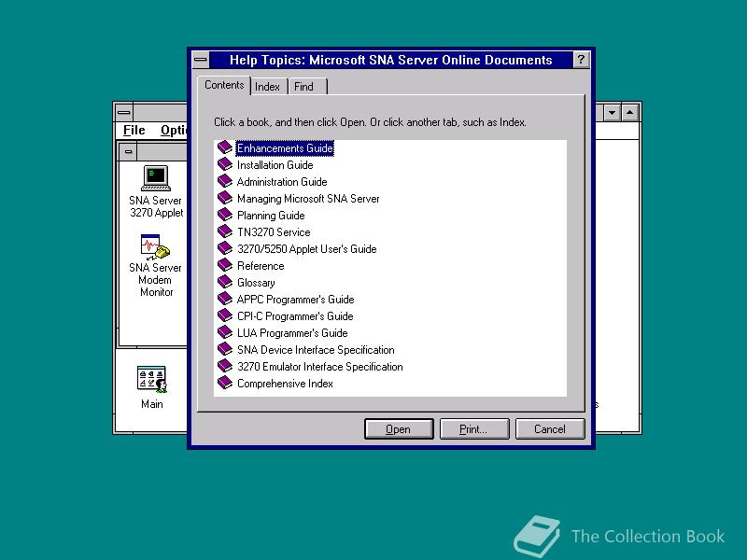
Task: Switch to the Index tab
Action: [x=268, y=87]
